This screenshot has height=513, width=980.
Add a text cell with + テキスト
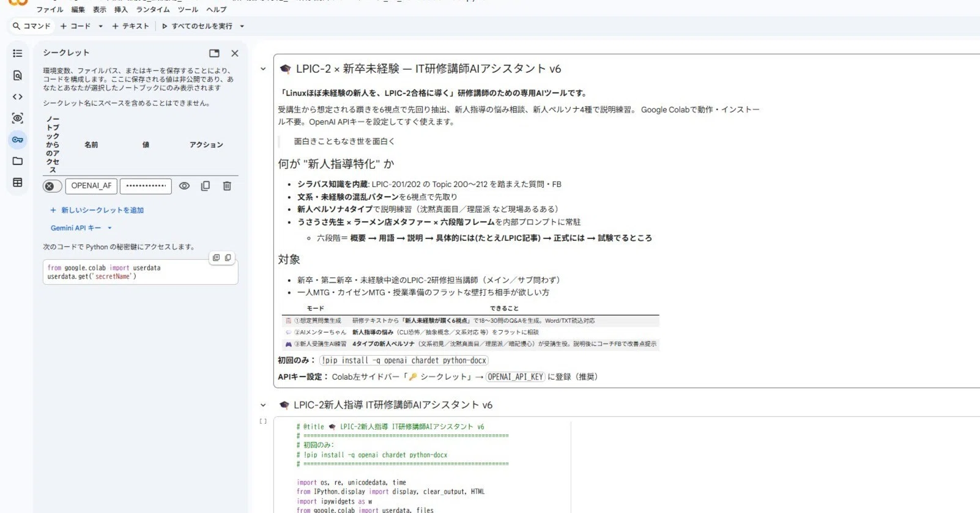pos(131,26)
